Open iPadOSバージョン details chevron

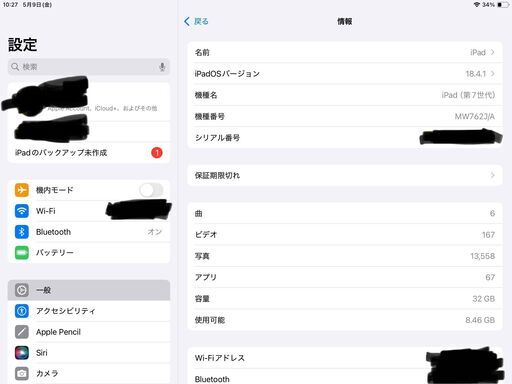pyautogui.click(x=492, y=74)
